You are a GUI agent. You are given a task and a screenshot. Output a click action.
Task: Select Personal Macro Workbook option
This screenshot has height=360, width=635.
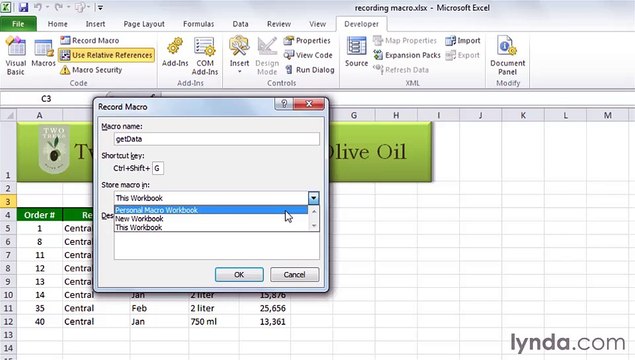211,210
